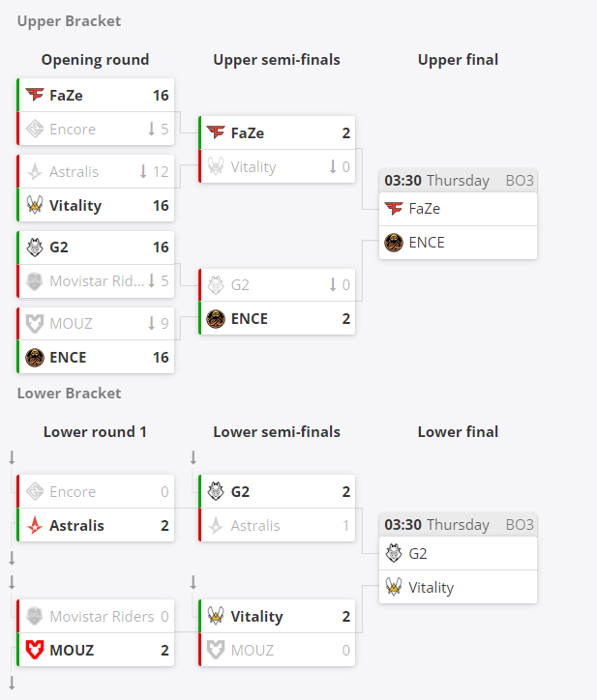Select the Vitality team name in Opening round
The height and width of the screenshot is (700, 597).
coord(75,205)
